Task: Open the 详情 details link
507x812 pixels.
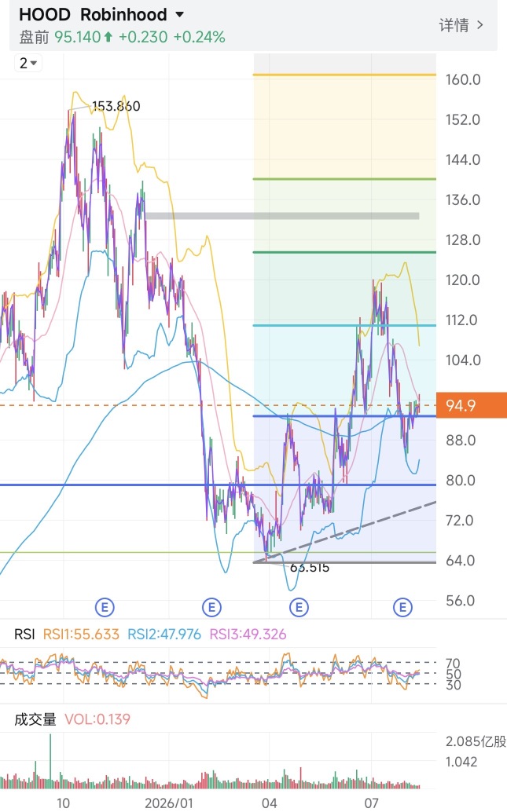Action: tap(461, 25)
